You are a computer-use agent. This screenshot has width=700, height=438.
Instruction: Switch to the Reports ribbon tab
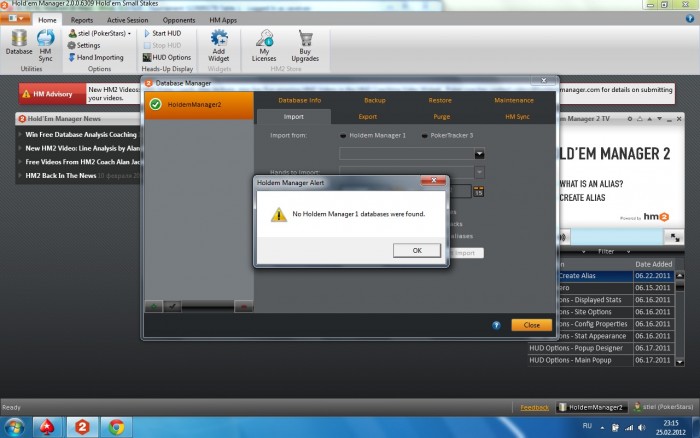point(82,20)
